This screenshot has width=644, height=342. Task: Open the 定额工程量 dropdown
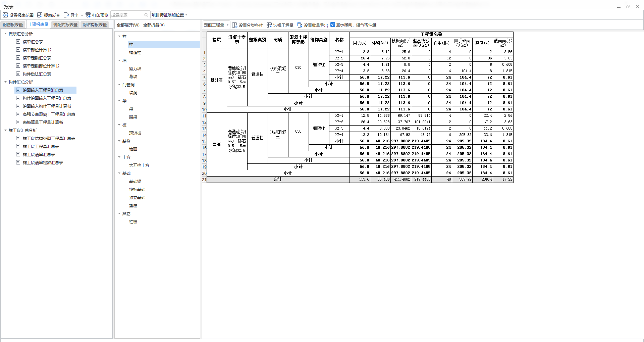(x=216, y=25)
